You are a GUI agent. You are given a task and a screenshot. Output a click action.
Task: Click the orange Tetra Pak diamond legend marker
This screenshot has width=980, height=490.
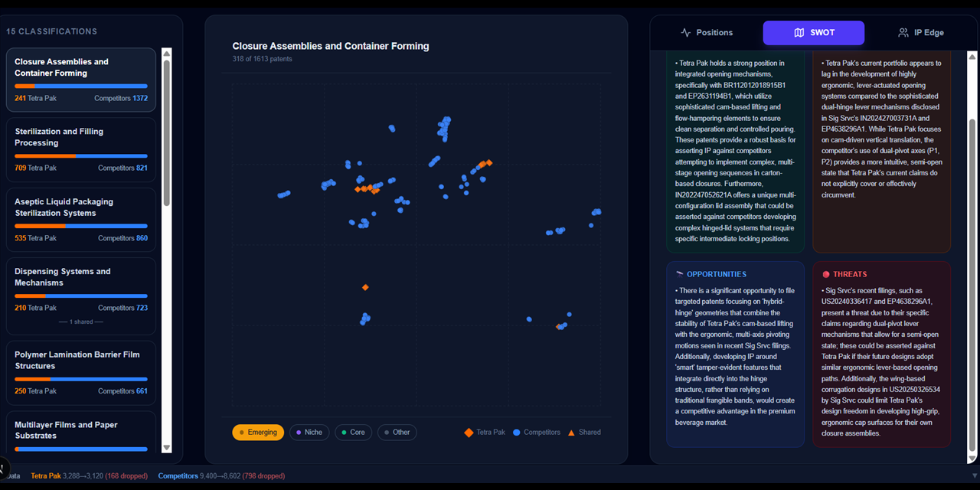click(469, 432)
